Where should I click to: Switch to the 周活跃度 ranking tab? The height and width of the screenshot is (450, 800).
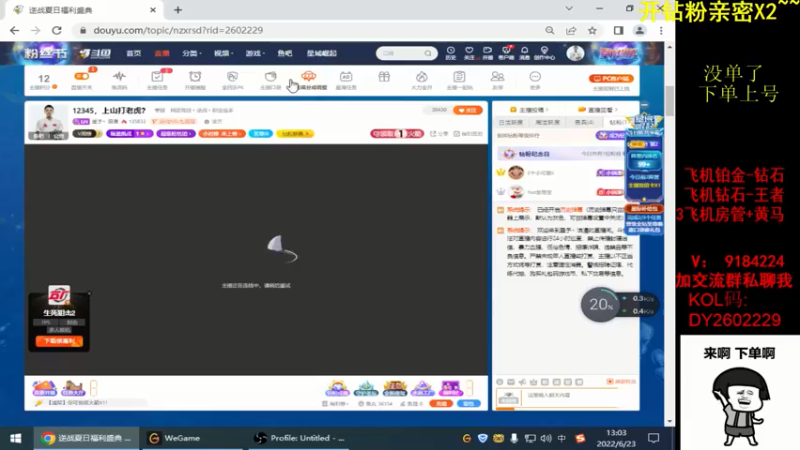point(547,122)
